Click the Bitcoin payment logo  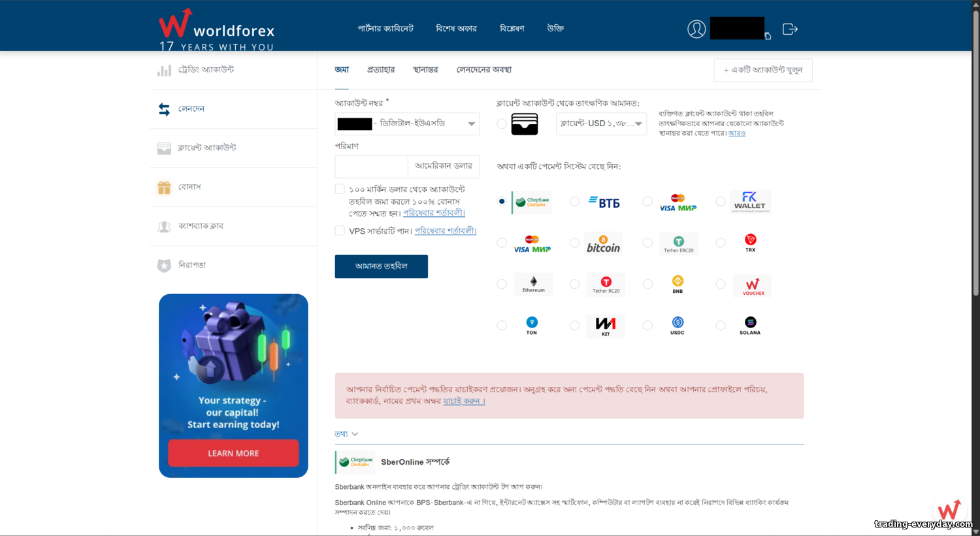click(x=603, y=243)
